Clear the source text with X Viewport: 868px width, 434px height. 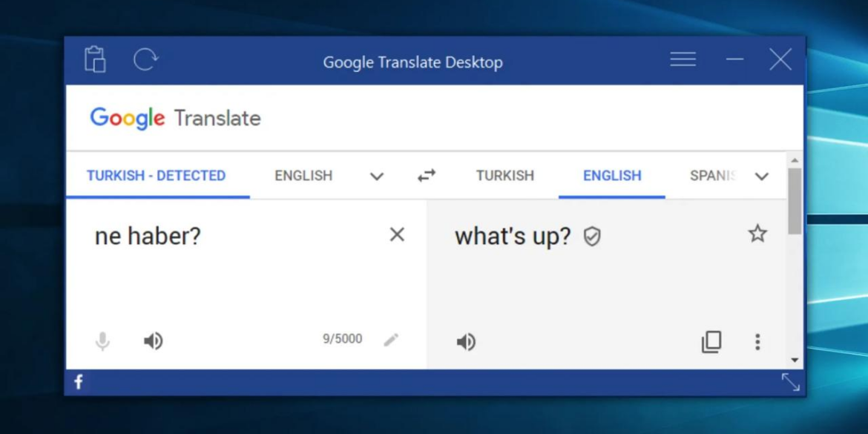397,234
